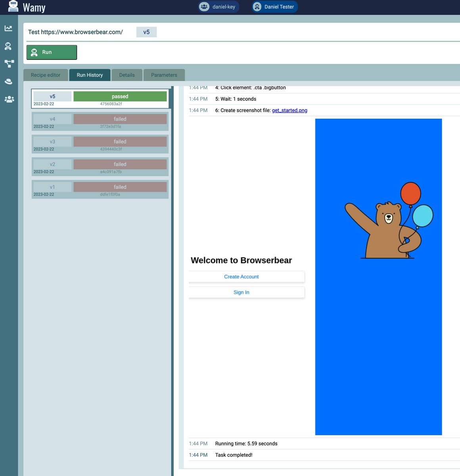Click run hash a4c091a7fb
460x476 pixels.
pos(111,172)
